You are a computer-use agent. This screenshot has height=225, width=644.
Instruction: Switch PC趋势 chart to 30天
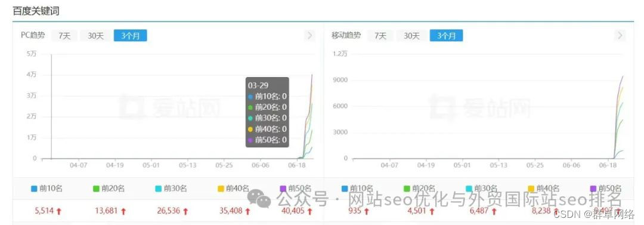tap(95, 36)
